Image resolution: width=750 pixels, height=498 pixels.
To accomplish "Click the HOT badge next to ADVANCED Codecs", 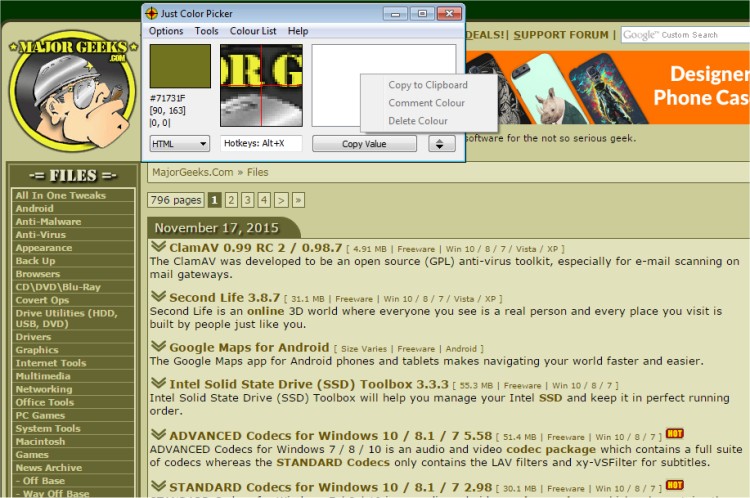I will (674, 433).
